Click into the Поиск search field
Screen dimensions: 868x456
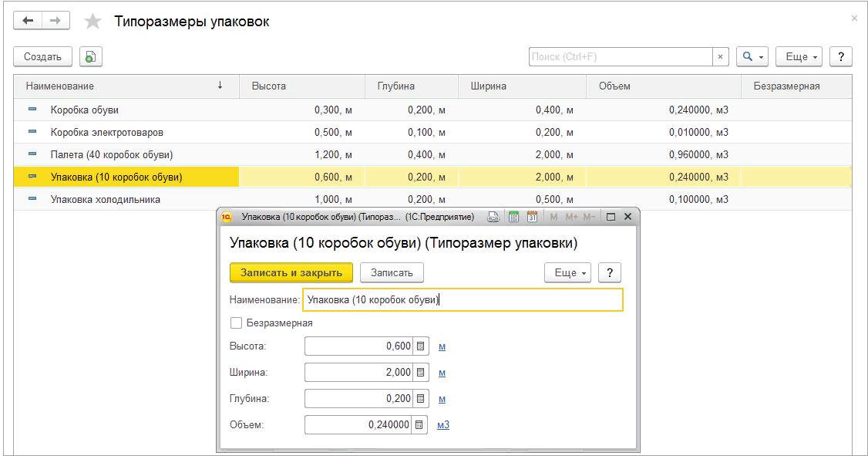point(620,57)
